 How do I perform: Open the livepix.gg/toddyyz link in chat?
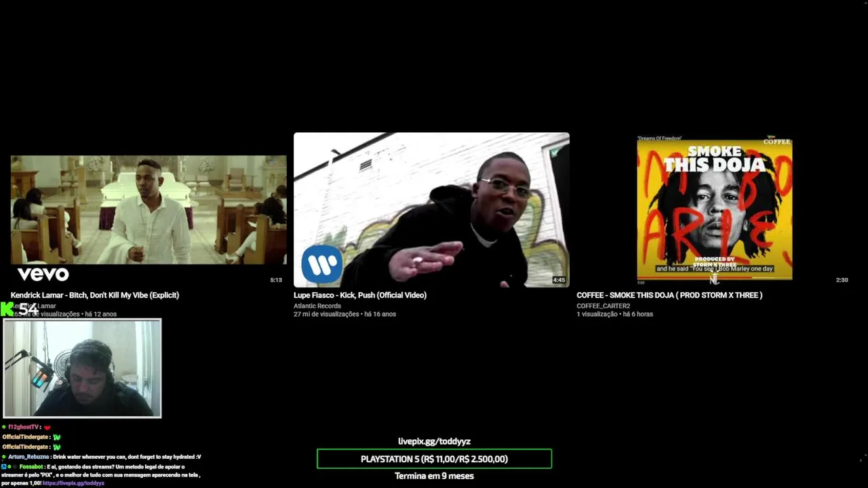tap(73, 483)
